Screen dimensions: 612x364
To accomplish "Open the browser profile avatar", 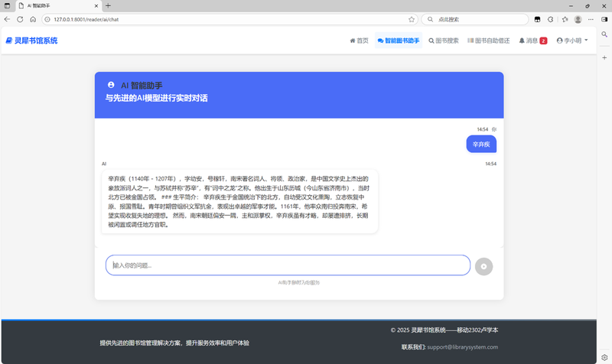I will (x=578, y=19).
